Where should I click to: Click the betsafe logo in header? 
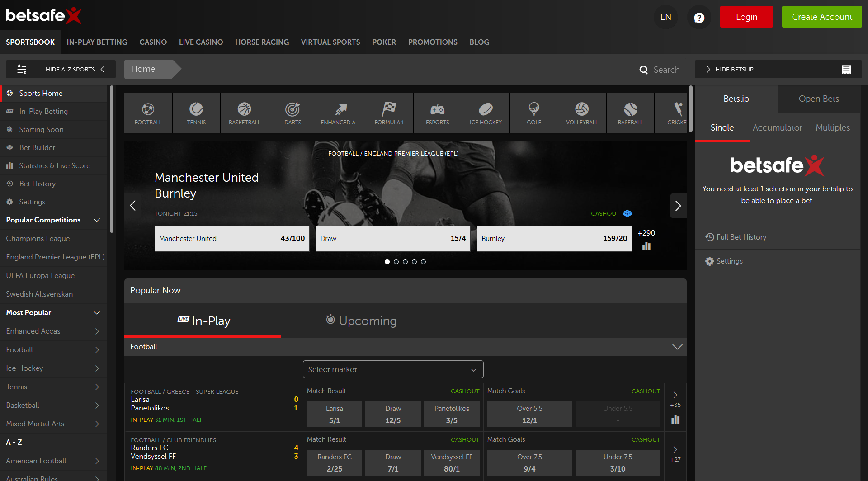click(x=43, y=15)
